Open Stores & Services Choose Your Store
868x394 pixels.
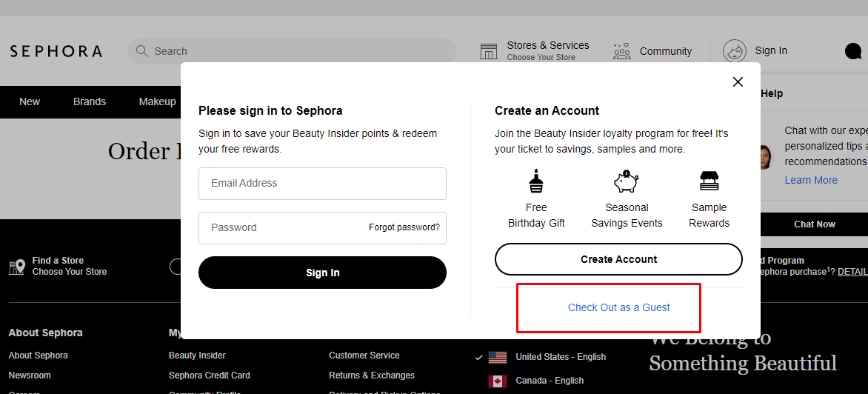click(x=547, y=51)
